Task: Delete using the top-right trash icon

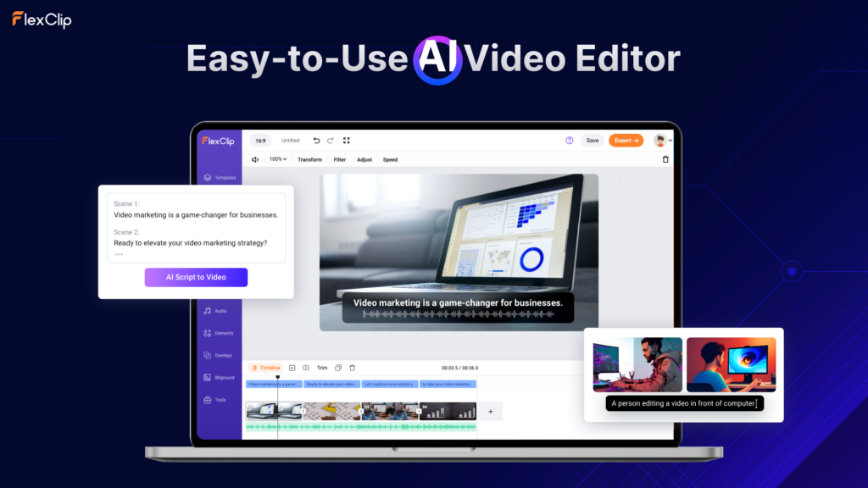Action: (665, 159)
